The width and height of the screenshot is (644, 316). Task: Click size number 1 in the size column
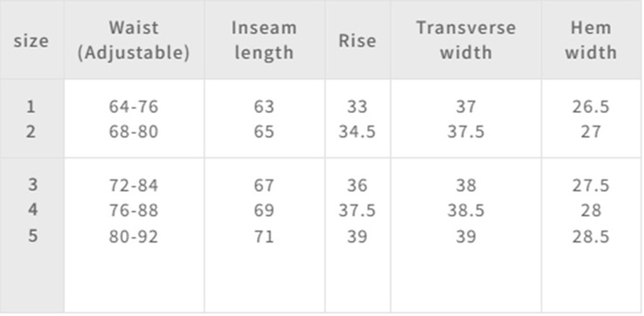[31, 106]
